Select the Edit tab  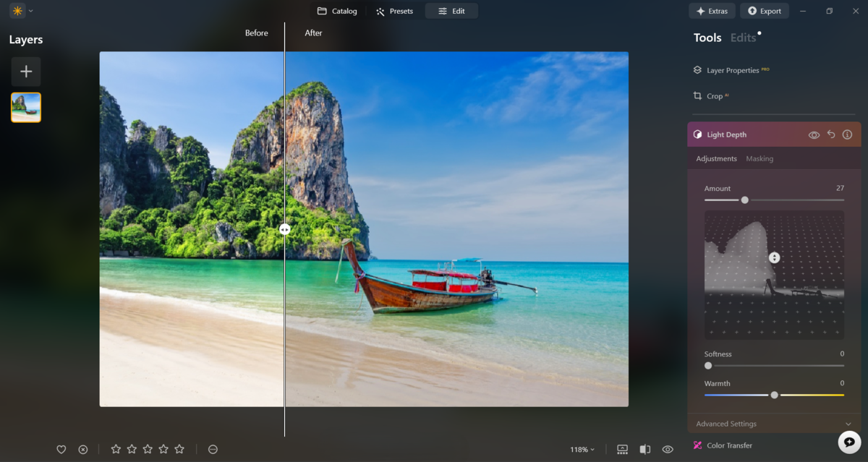(x=451, y=11)
